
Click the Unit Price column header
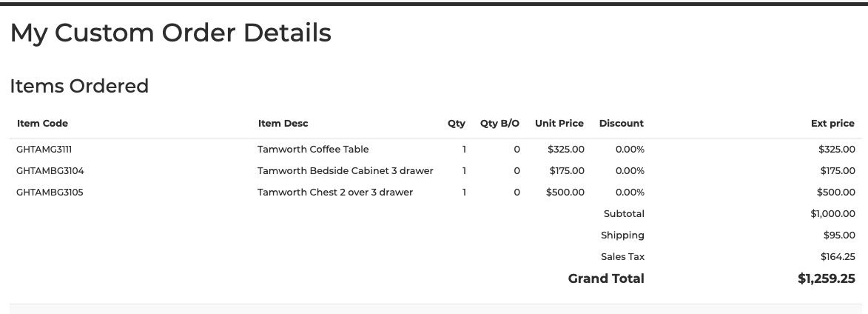point(559,124)
